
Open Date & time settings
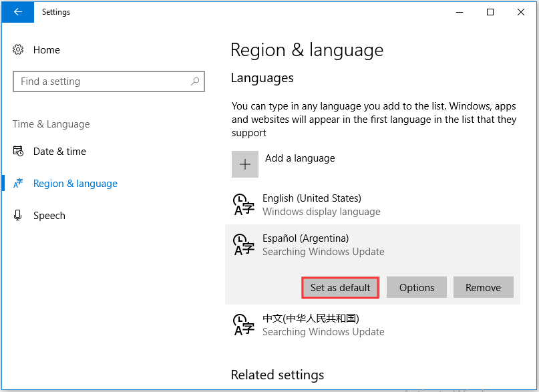(59, 152)
